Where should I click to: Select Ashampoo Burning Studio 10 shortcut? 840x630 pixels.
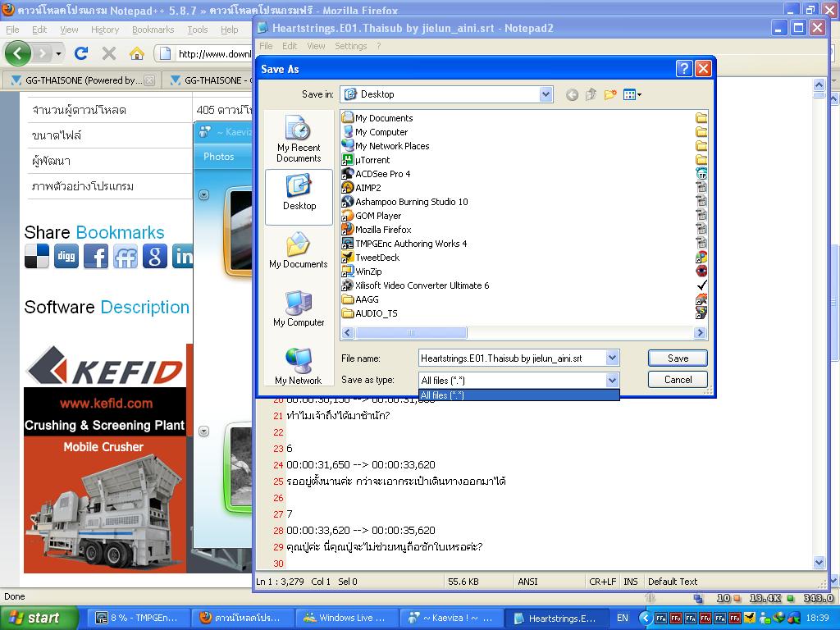(405, 202)
